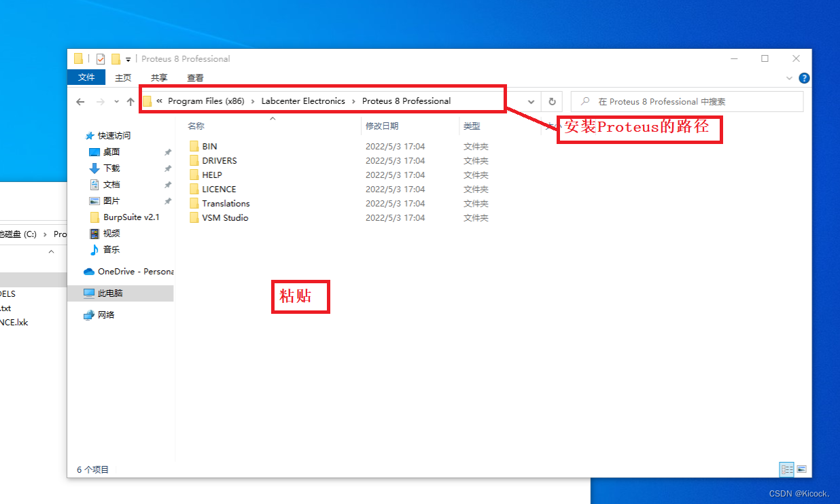This screenshot has width=840, height=504.
Task: Open Explorer help question mark icon
Action: point(804,78)
